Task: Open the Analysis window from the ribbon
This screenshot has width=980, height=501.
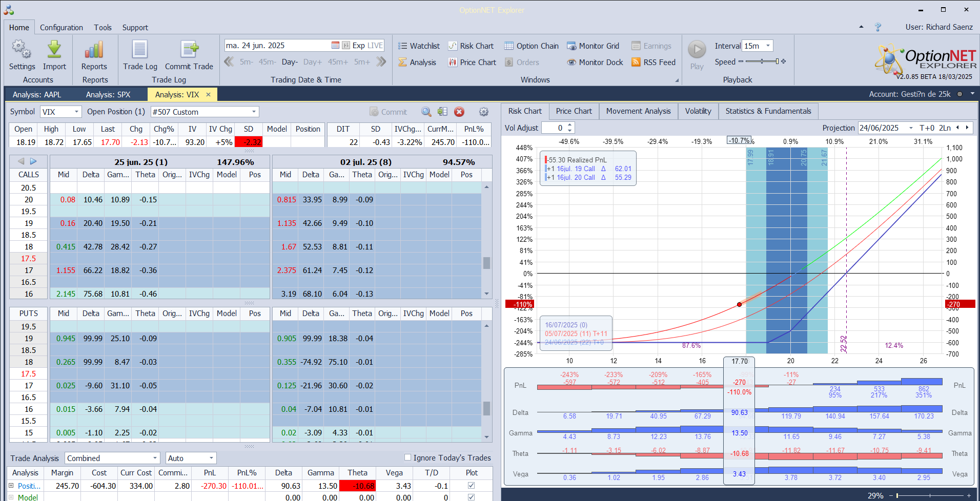Action: tap(417, 62)
